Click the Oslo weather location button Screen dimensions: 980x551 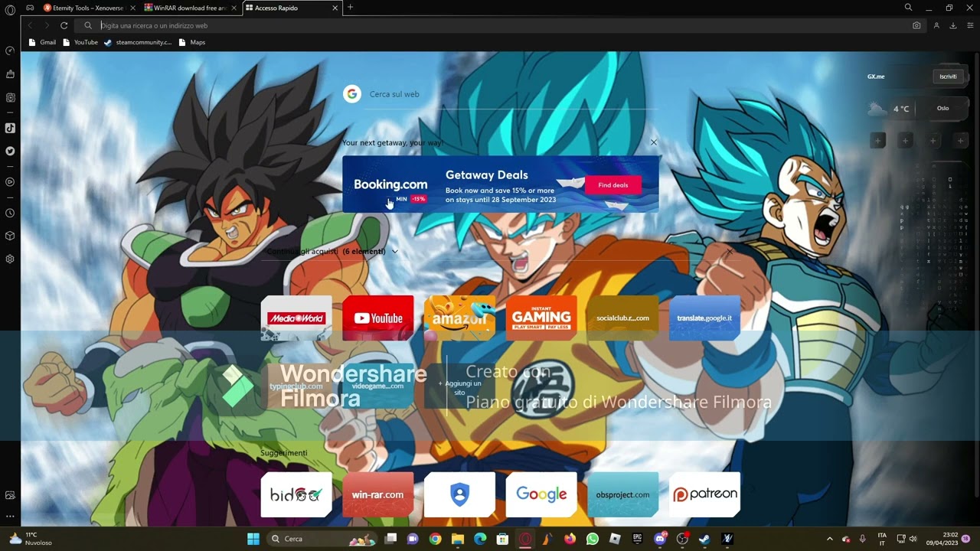click(943, 108)
